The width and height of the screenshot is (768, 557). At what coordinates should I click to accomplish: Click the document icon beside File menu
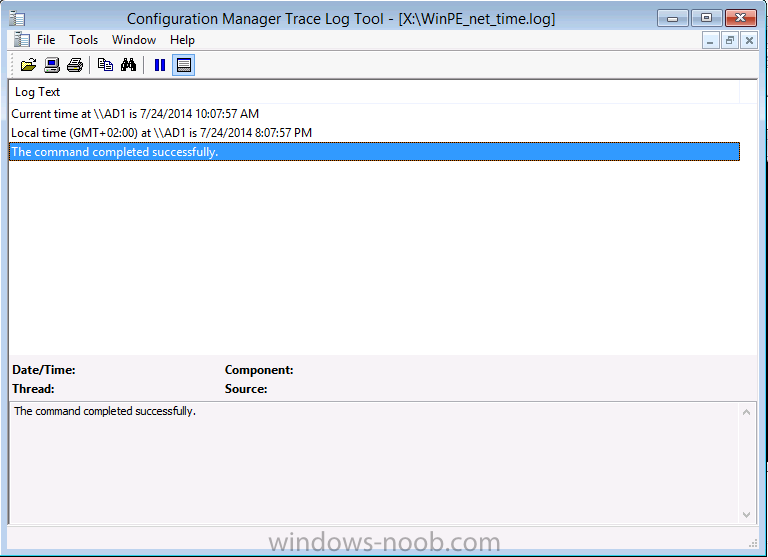[22, 40]
